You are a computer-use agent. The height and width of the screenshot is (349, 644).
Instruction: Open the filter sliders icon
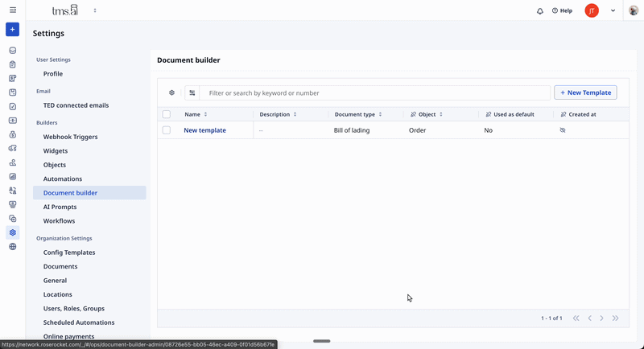point(192,93)
